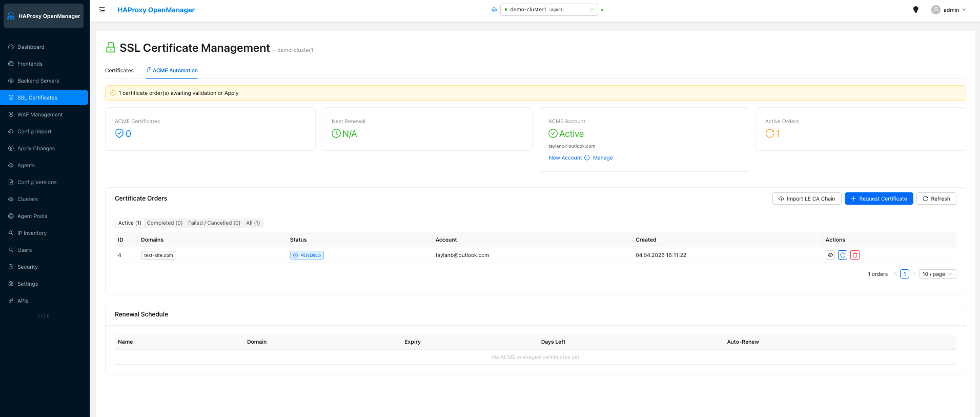Image resolution: width=980 pixels, height=417 pixels.
Task: Click the IP Inventory search icon
Action: (11, 233)
